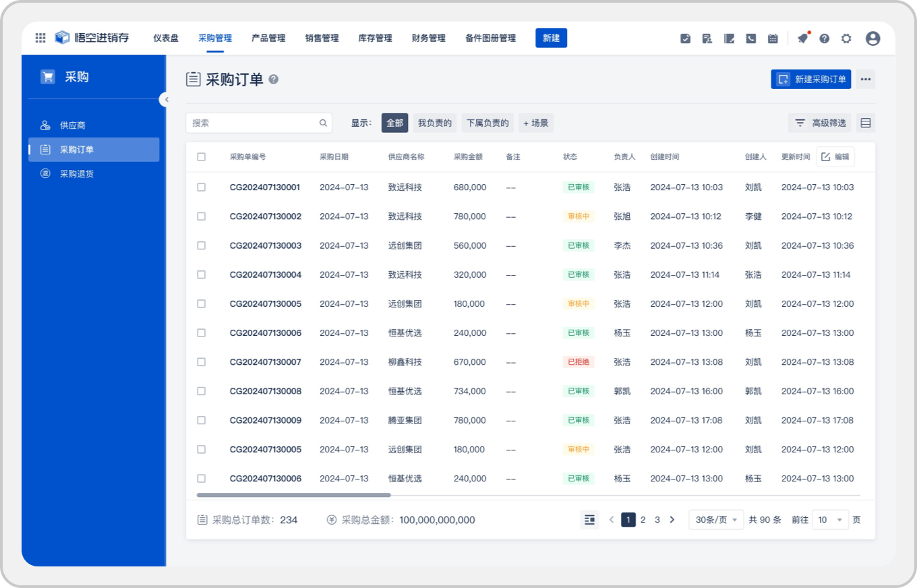Select 采购订单 in the sidebar

point(94,150)
